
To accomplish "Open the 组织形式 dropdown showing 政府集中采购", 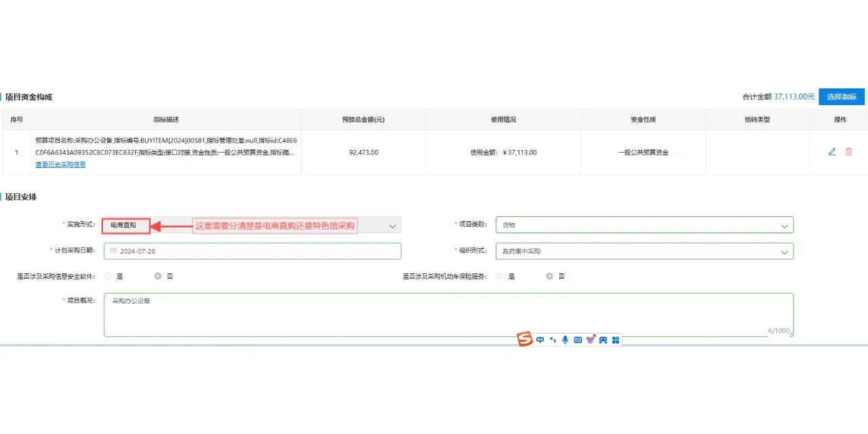I will (x=644, y=251).
